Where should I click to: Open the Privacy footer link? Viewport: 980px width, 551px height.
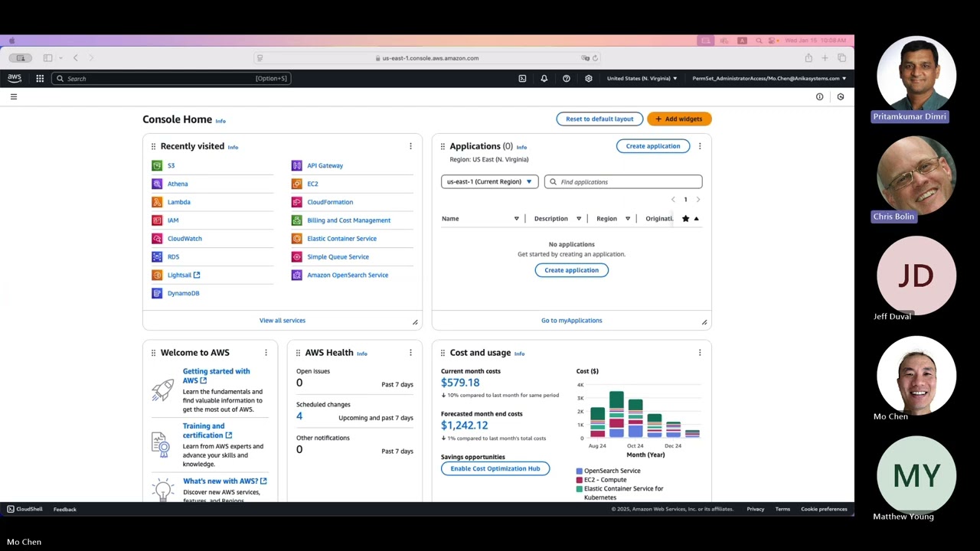756,509
